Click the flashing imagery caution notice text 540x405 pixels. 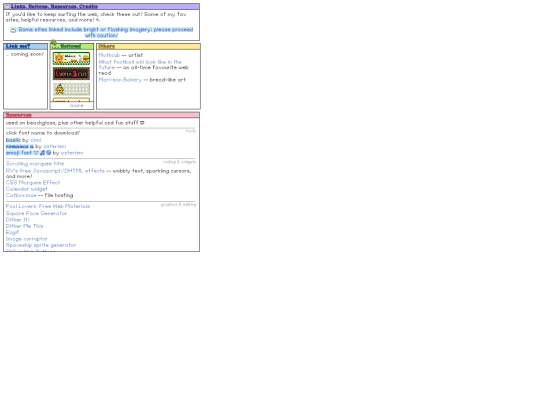click(x=105, y=33)
